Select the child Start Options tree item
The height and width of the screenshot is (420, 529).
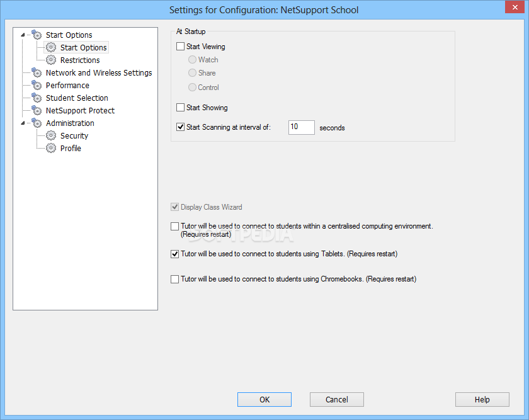point(83,48)
